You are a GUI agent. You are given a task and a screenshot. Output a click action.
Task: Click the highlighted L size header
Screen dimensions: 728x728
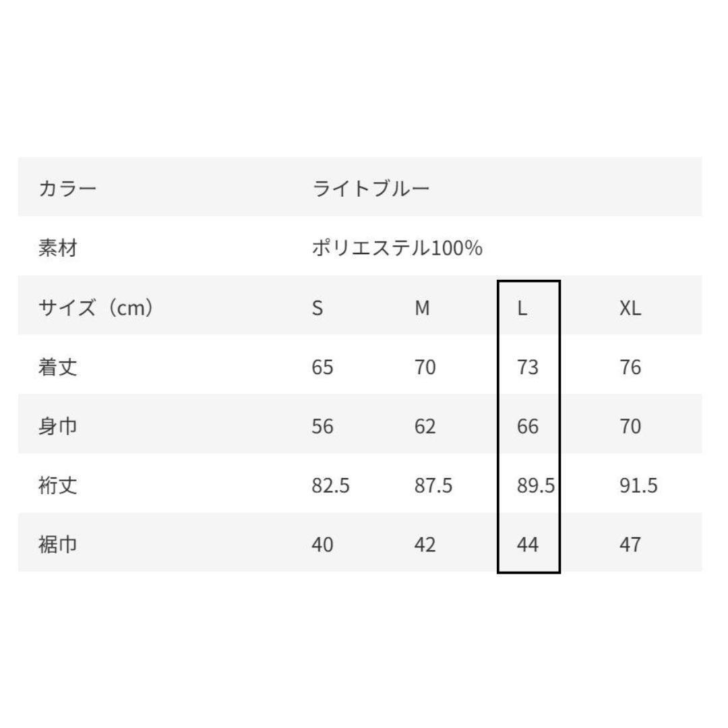click(522, 308)
